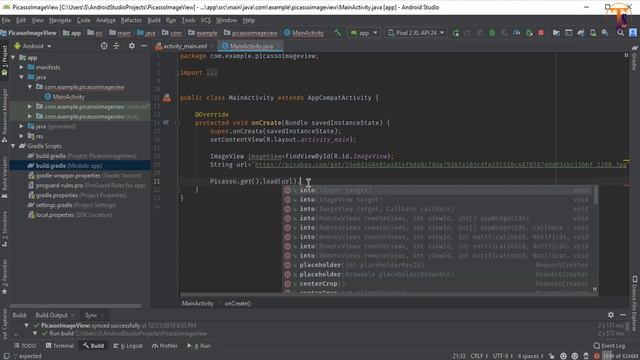Open the TODO tool window
Image resolution: width=640 pixels, height=360 pixels.
(x=25, y=346)
